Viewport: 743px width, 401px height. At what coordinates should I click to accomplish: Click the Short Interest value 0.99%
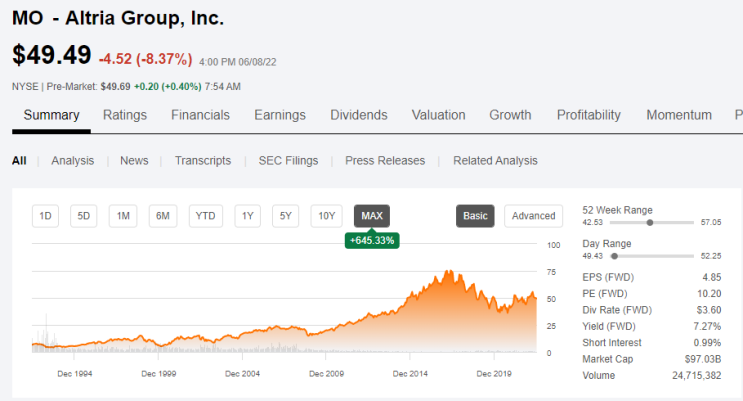pyautogui.click(x=707, y=343)
